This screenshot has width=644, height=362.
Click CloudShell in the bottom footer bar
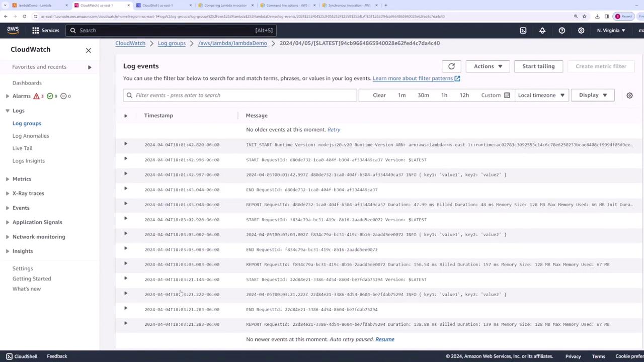[22, 356]
